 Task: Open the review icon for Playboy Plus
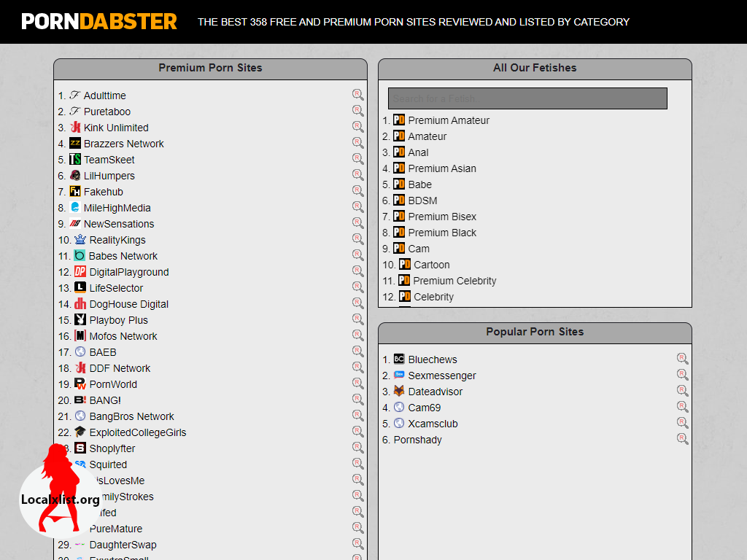(x=357, y=319)
